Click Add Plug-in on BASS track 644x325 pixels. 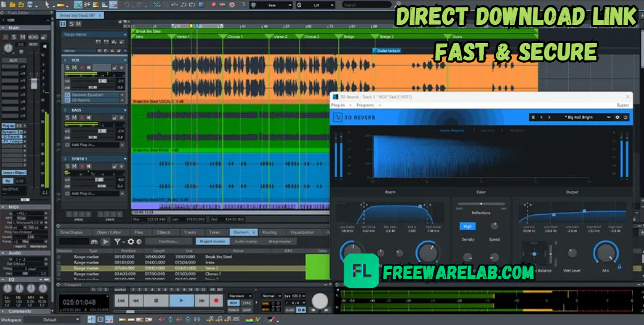pyautogui.click(x=95, y=145)
